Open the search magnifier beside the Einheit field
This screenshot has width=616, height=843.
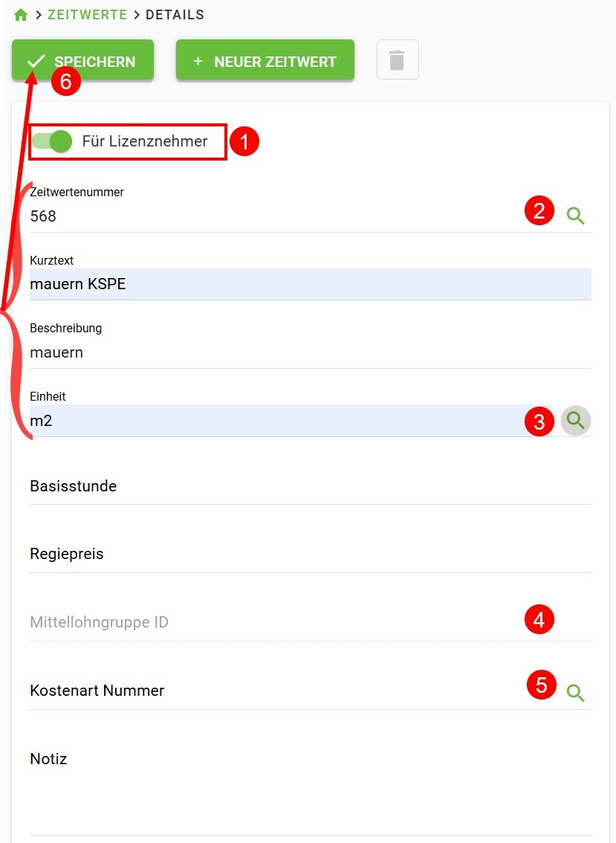(x=575, y=421)
